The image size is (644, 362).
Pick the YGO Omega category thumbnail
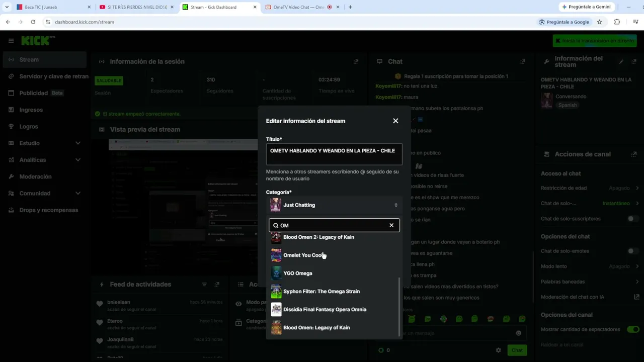276,274
